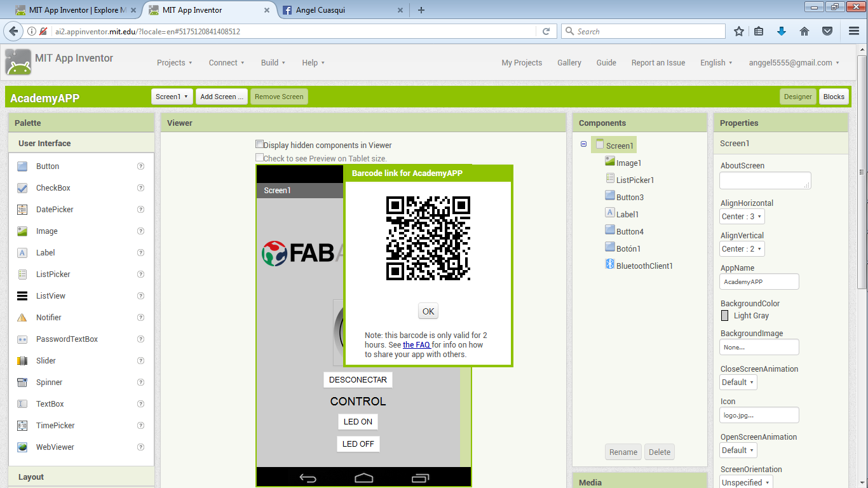This screenshot has height=488, width=868.
Task: Bookmark this page with star icon
Action: 739,31
